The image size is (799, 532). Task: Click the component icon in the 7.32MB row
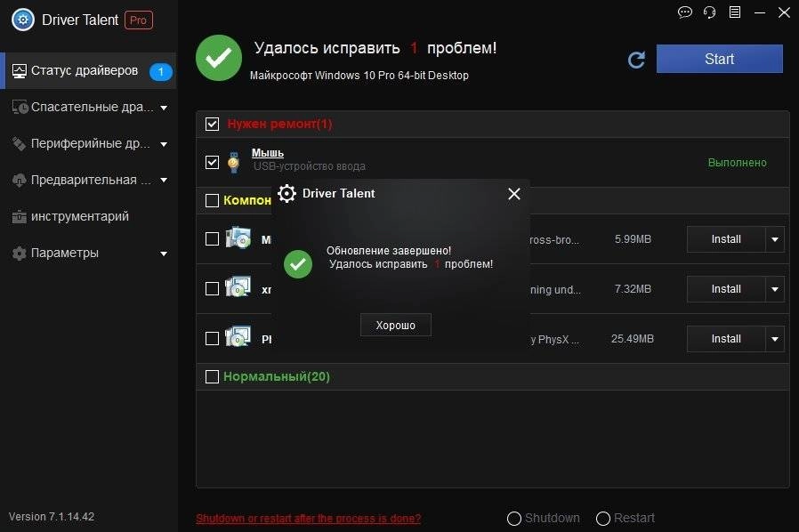click(238, 287)
